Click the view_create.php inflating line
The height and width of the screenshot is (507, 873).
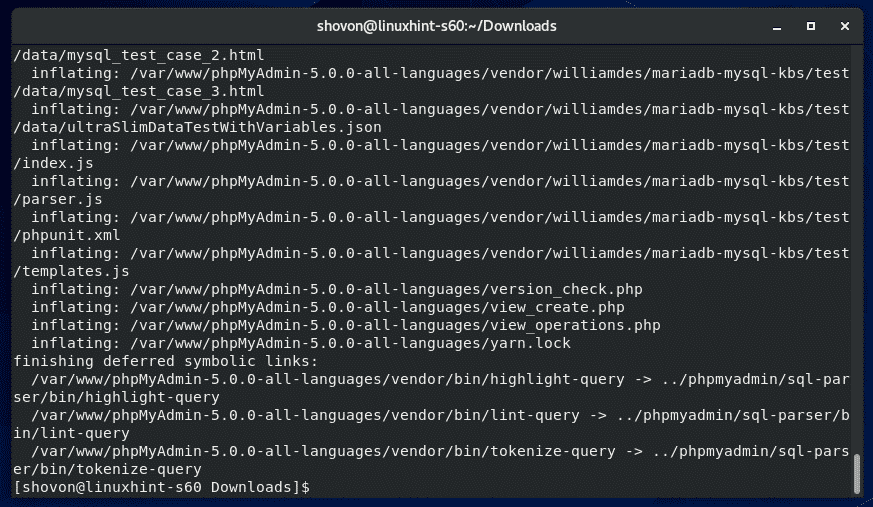[328, 307]
